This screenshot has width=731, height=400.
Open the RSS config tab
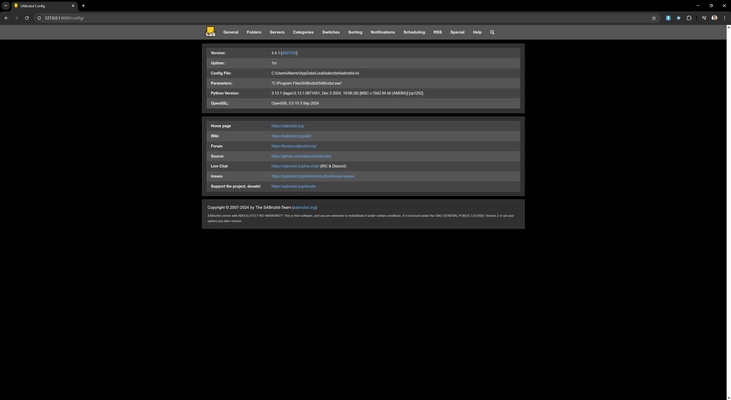437,32
